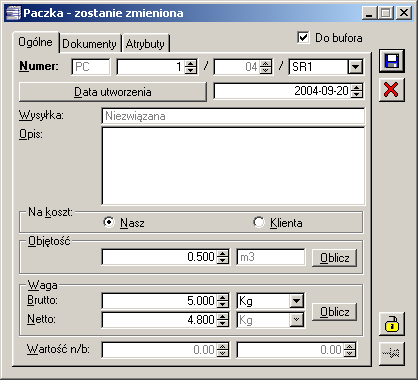Viewport: 418px width, 380px height.
Task: Close the Paczka window
Action: tap(404, 13)
